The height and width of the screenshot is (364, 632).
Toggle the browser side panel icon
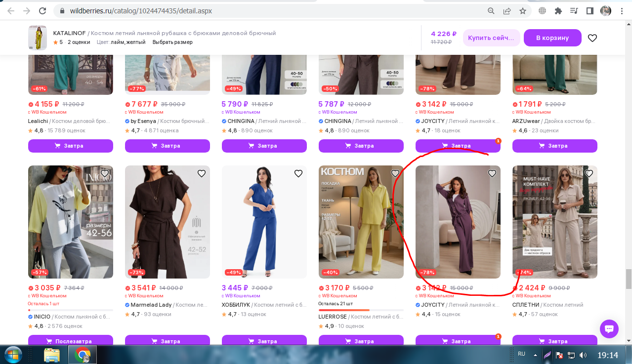click(x=590, y=10)
